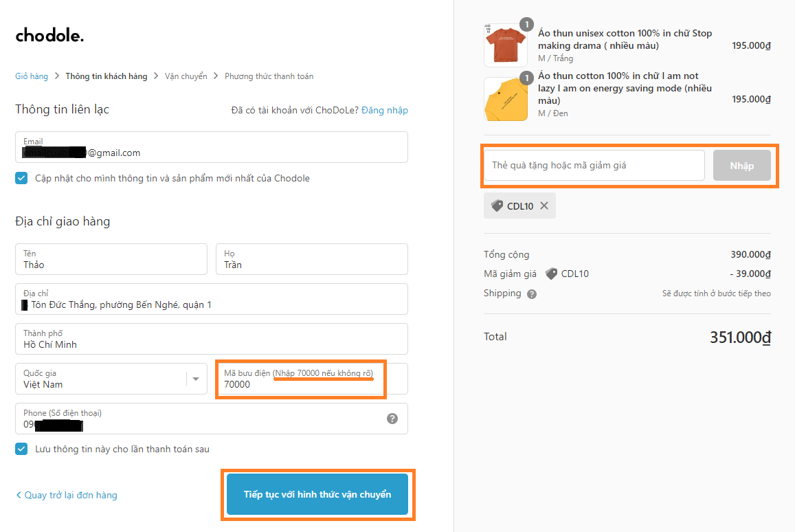The width and height of the screenshot is (795, 532).
Task: Open the Quốc gia country dropdown
Action: (111, 379)
